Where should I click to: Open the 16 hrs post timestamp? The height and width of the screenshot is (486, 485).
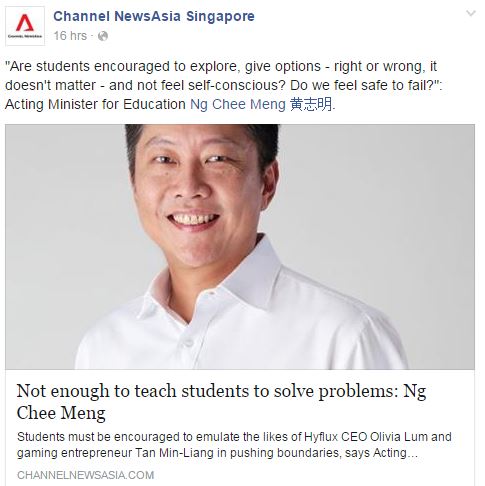(x=70, y=36)
